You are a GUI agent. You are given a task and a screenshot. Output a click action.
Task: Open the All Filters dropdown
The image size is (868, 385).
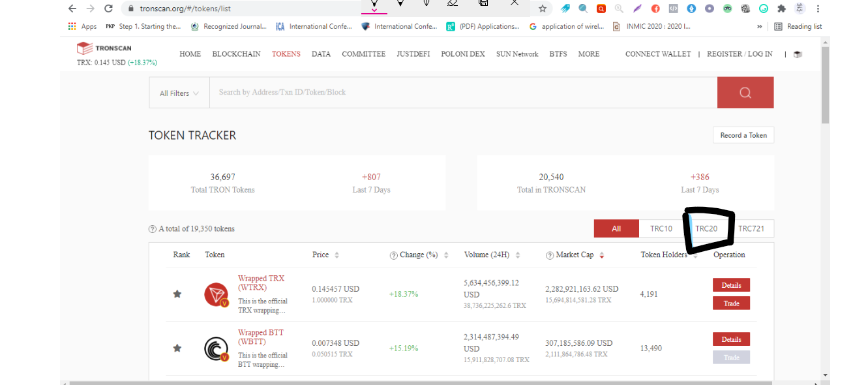coord(179,93)
